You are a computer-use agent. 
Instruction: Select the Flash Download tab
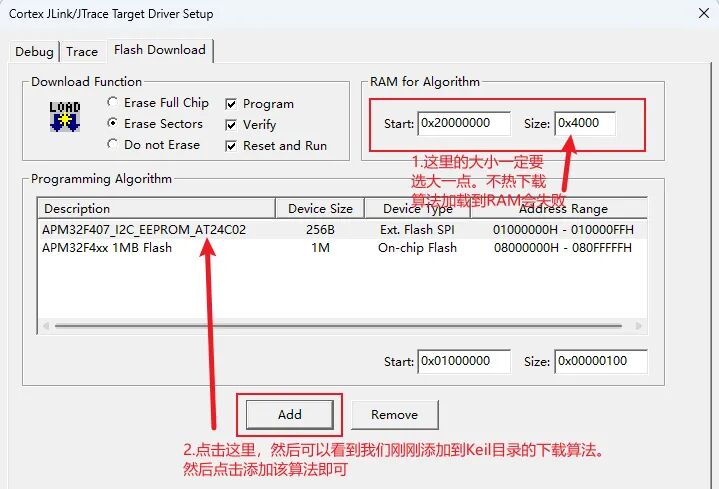coord(159,50)
